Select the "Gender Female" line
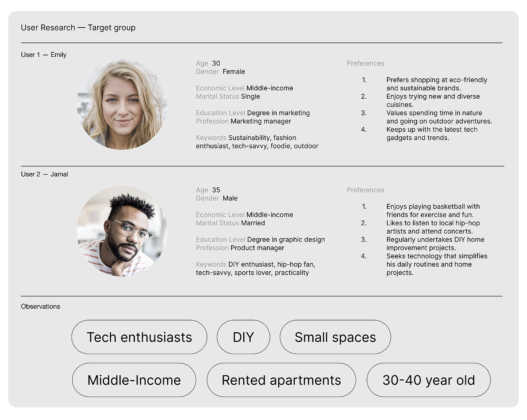Image resolution: width=527 pixels, height=420 pixels. pos(220,72)
